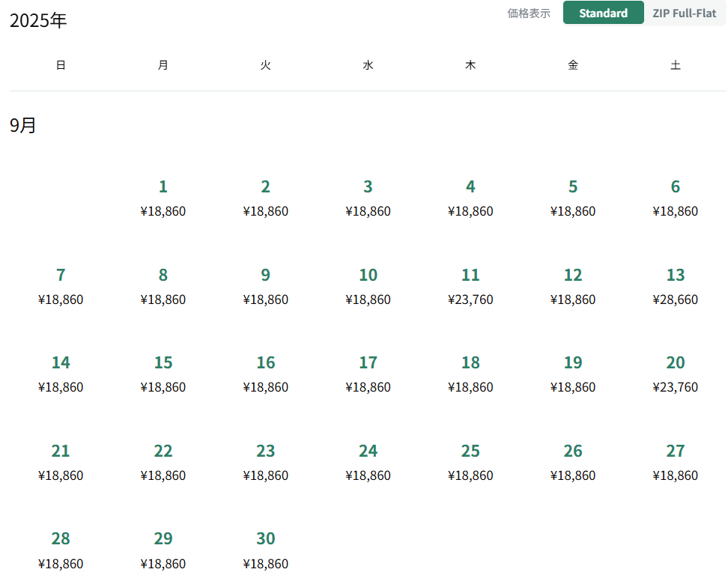Screen dimensions: 728x587
Task: Choose September 22 on Monday
Action: click(x=163, y=462)
